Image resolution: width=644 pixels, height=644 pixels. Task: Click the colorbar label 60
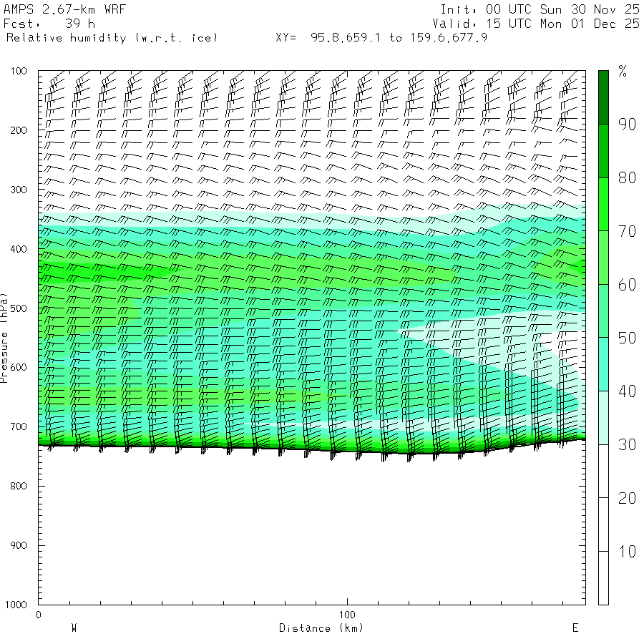627,285
